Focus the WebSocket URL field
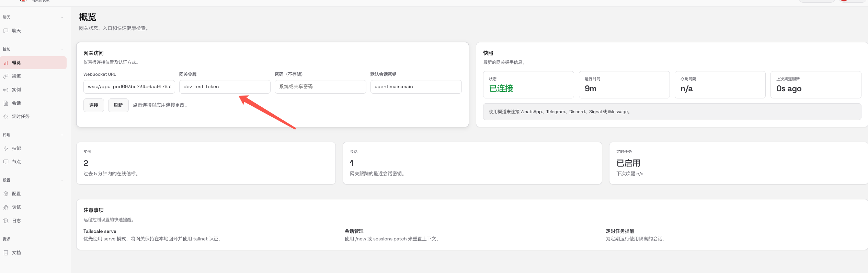 pos(129,87)
